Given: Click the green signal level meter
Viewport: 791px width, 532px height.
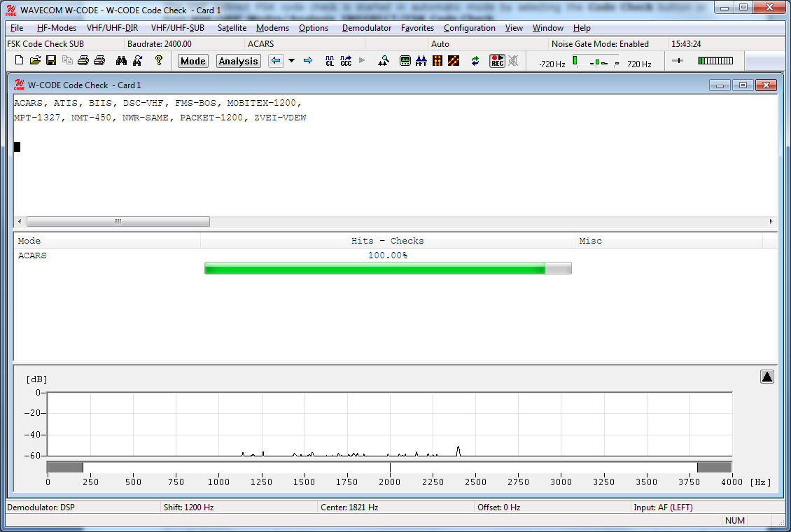Looking at the screenshot, I should (715, 61).
